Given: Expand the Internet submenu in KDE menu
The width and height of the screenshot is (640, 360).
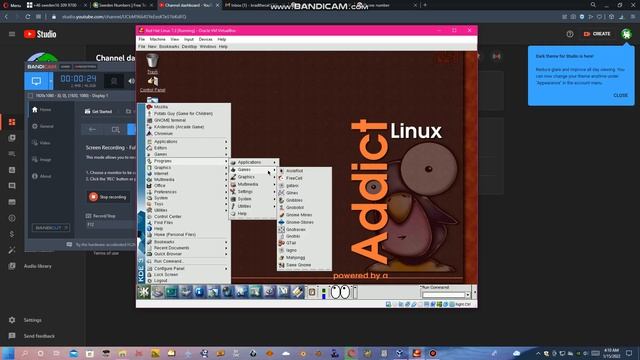Looking at the screenshot, I should [x=187, y=173].
